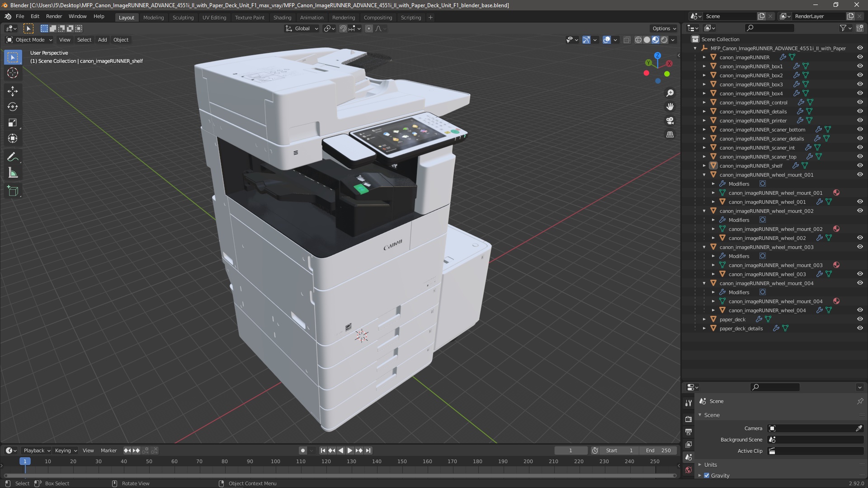Open the View Layer properties tab
868x488 pixels.
pyautogui.click(x=689, y=445)
